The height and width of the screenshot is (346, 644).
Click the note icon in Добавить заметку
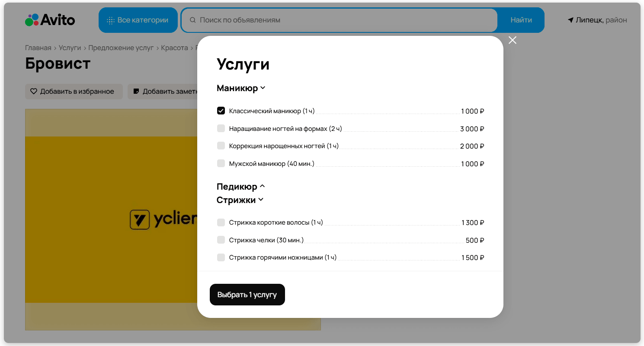click(136, 91)
